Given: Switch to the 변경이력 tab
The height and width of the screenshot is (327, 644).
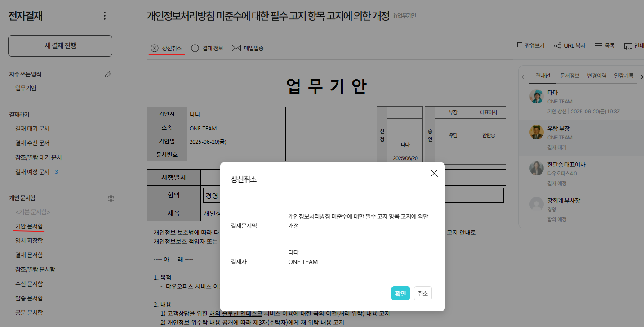Looking at the screenshot, I should pyautogui.click(x=597, y=76).
